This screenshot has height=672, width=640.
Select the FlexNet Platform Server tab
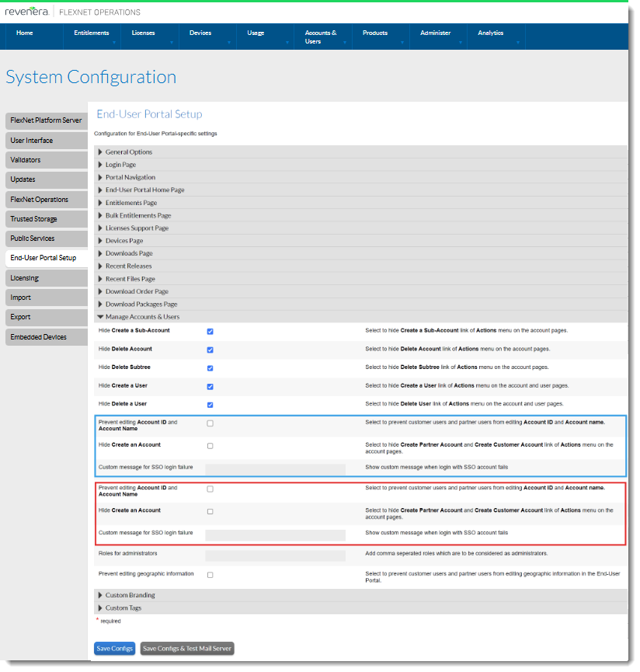pos(45,120)
